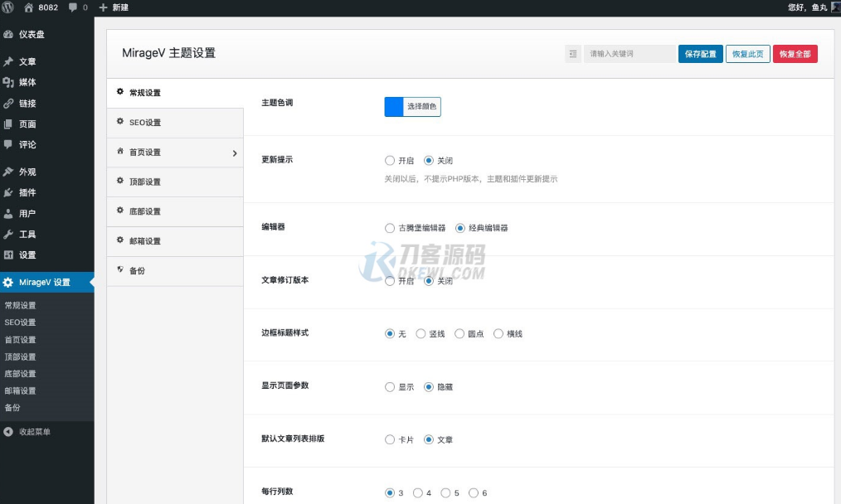Set 边框标题样式 to 圆点
Viewport: 841px width, 504px height.
click(x=459, y=333)
